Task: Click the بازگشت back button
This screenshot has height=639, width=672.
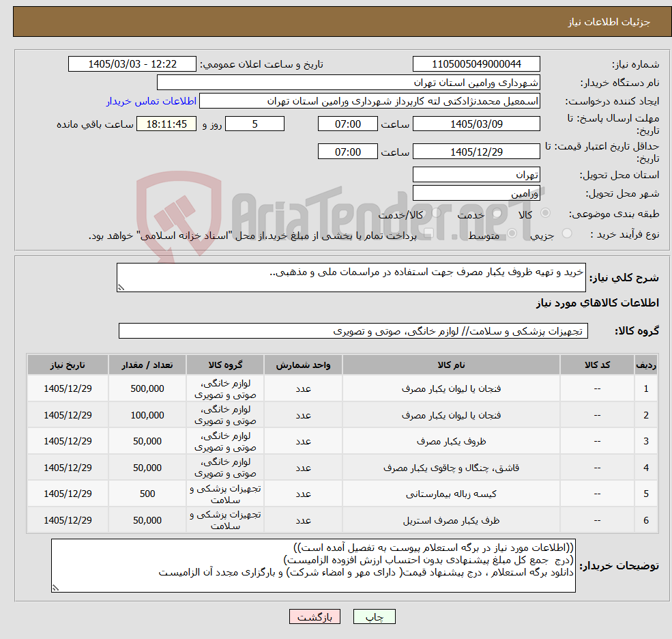Action: click(315, 616)
